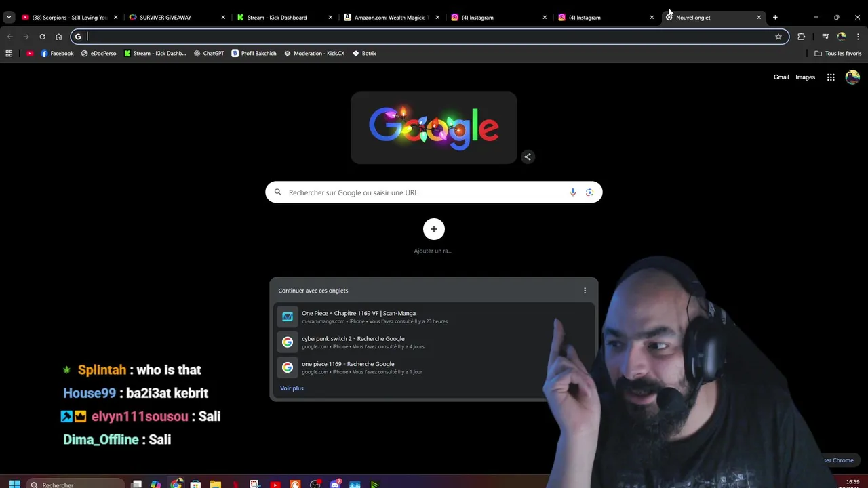868x488 pixels.
Task: Open Discord from the taskbar
Action: [335, 484]
